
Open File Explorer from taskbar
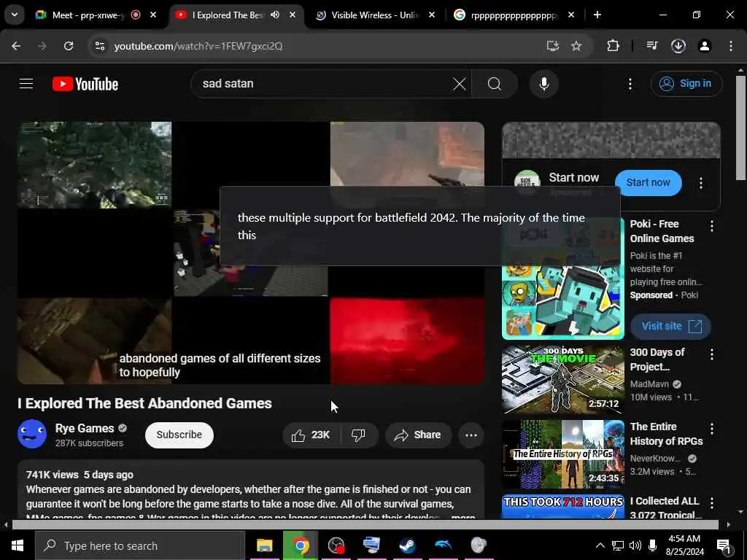264,545
